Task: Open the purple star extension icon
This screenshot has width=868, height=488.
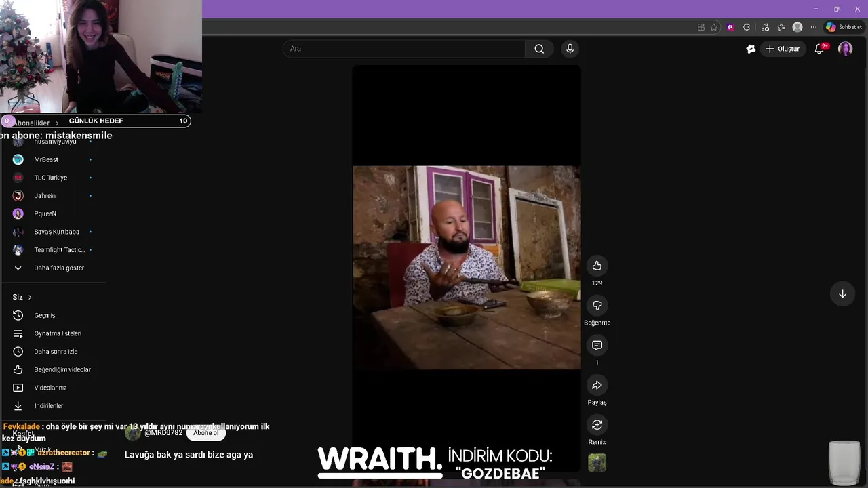Action: (730, 27)
